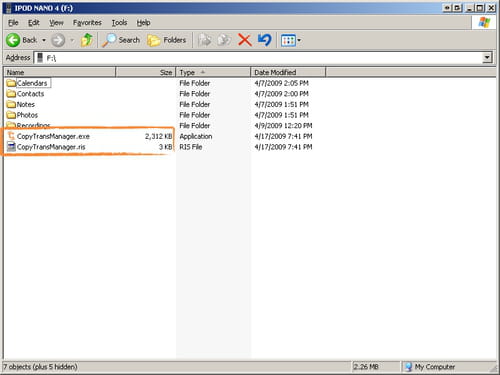Click the Photos folder name
This screenshot has width=500, height=375.
27,115
